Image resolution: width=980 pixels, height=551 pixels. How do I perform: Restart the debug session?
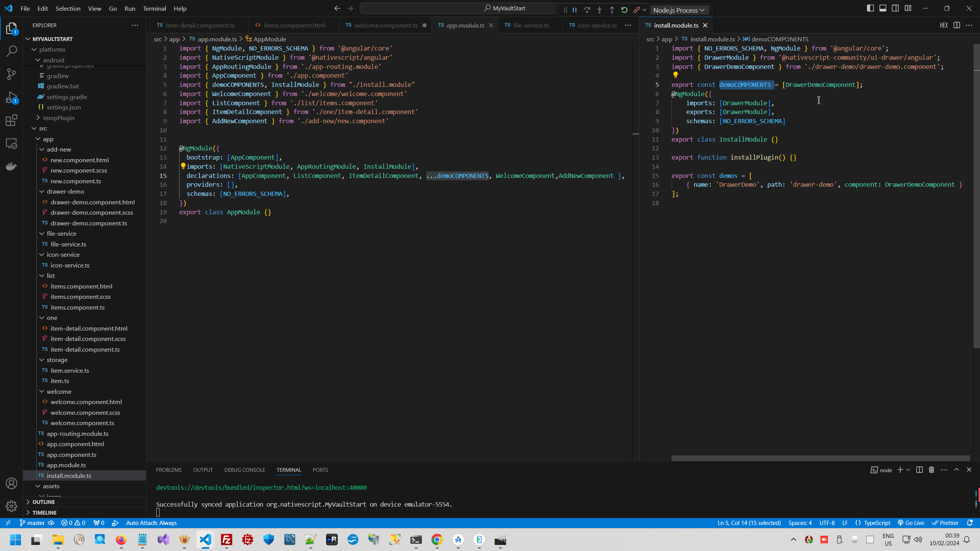point(624,10)
